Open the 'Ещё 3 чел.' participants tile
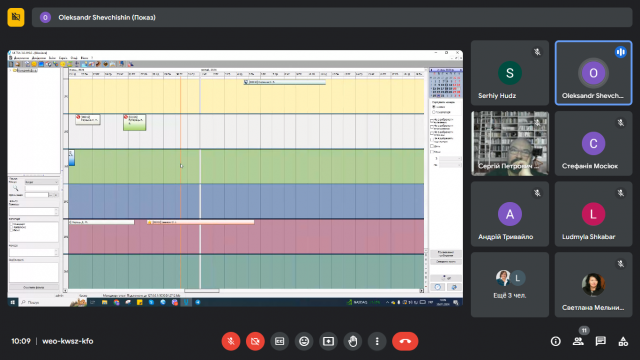 click(510, 284)
